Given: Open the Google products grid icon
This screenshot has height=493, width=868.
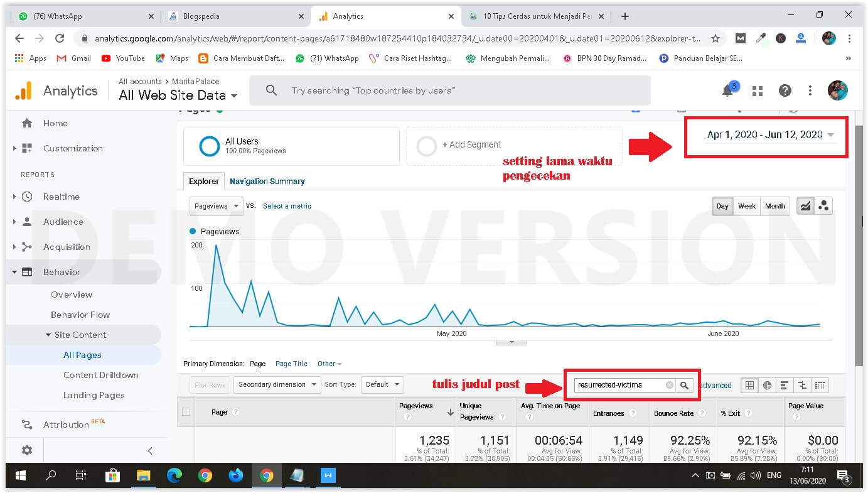Looking at the screenshot, I should click(x=758, y=90).
